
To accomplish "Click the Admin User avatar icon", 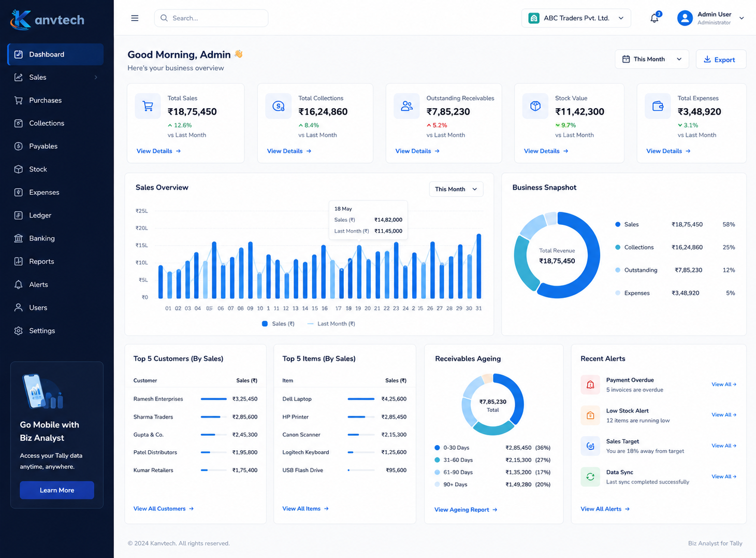I will [685, 18].
